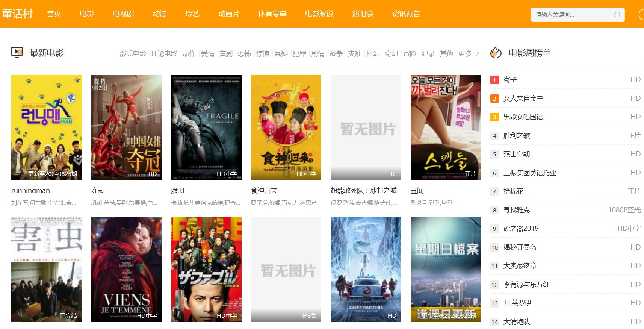
Task: Filter by 喜剧 genre
Action: (226, 53)
